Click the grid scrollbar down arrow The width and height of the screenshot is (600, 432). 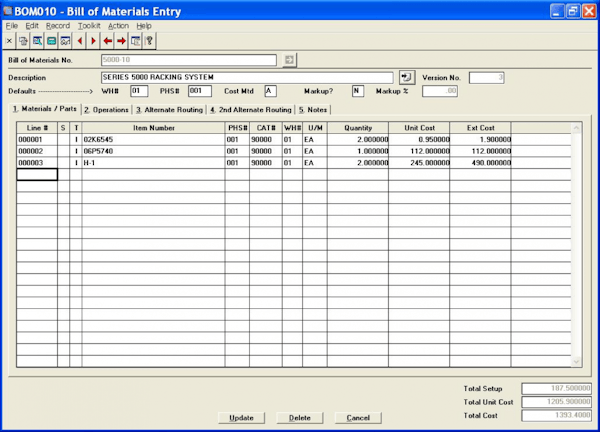(576, 361)
